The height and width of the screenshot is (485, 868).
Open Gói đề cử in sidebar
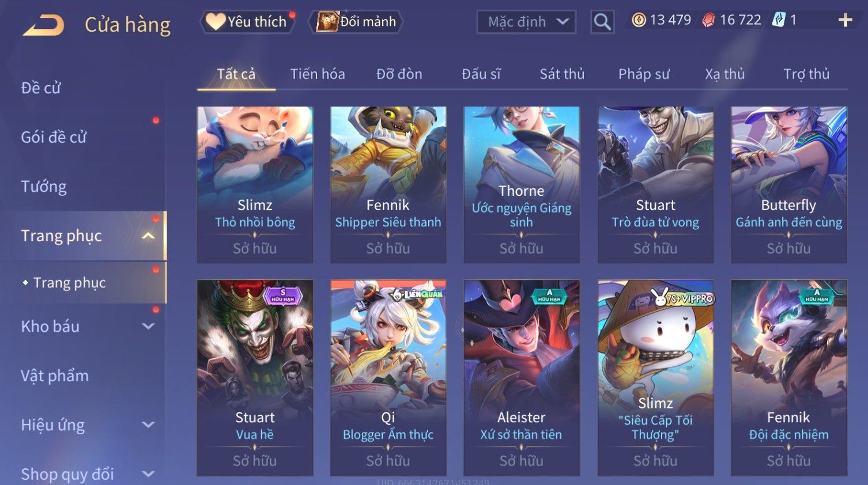coord(54,137)
